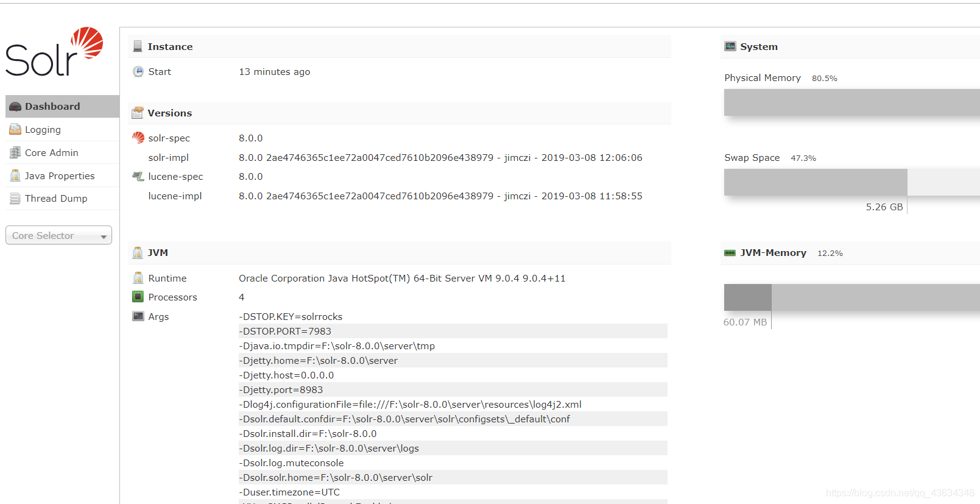This screenshot has width=980, height=504.
Task: Click the Thread Dump icon
Action: pos(15,199)
